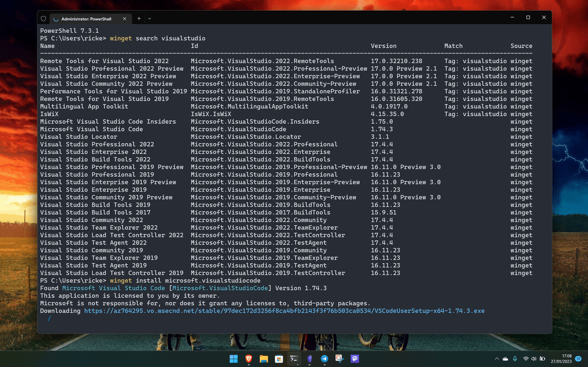Click version '17.0.32210.238'

point(396,61)
